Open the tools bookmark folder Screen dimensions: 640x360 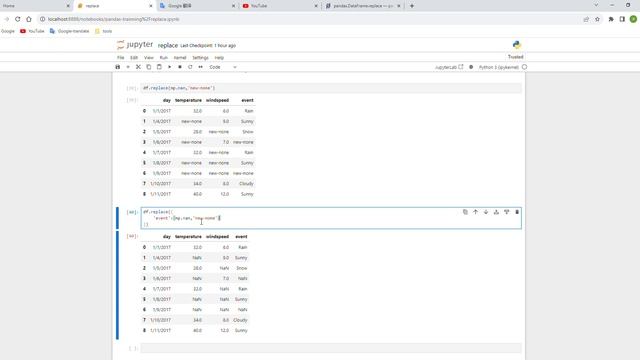pyautogui.click(x=103, y=31)
